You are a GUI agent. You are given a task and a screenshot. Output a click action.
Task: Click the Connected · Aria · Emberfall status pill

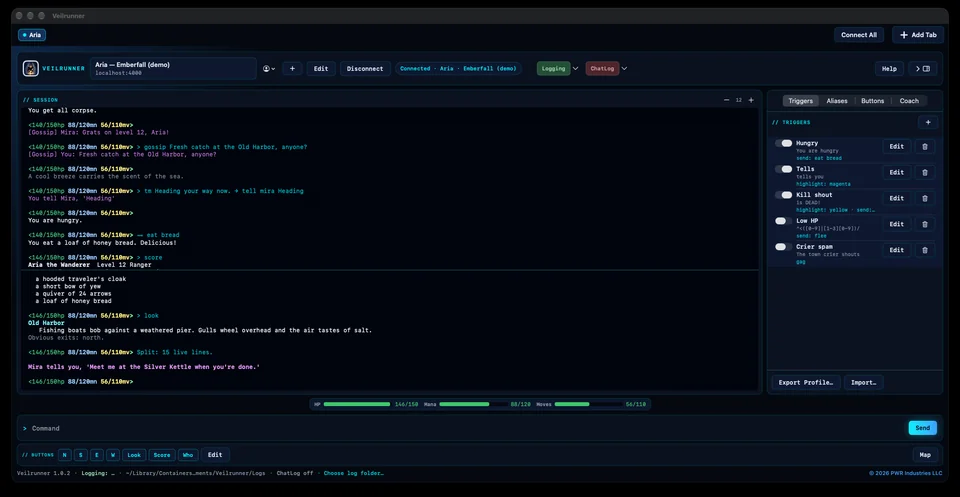point(459,69)
